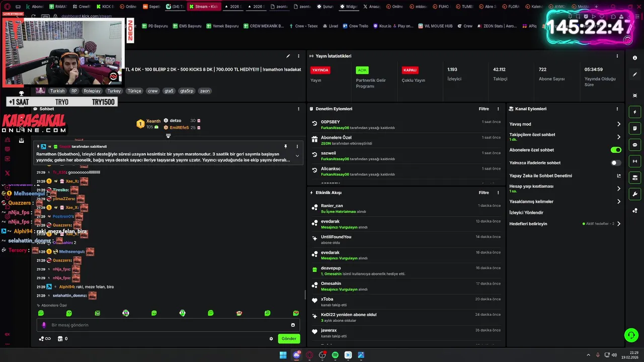Open Denetim Eylemleri three-dot menu
This screenshot has width=644, height=362.
[x=498, y=109]
